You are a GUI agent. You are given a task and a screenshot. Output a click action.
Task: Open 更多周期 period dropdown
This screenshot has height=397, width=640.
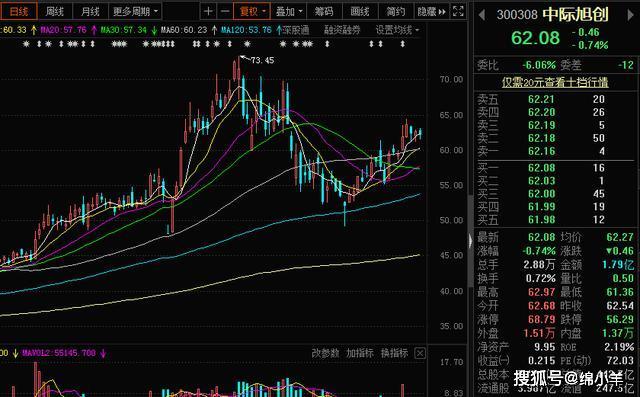[x=135, y=11]
